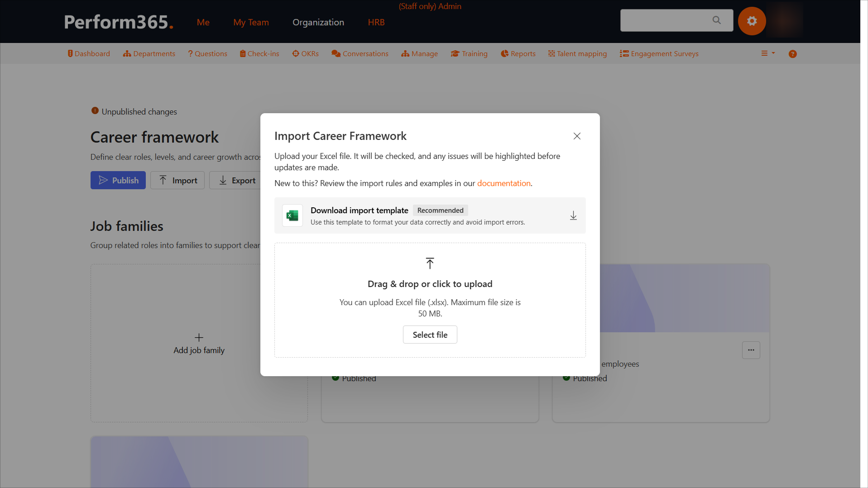Open Conversations in the sub navigation
Screen dimensions: 868x488
[x=360, y=53]
